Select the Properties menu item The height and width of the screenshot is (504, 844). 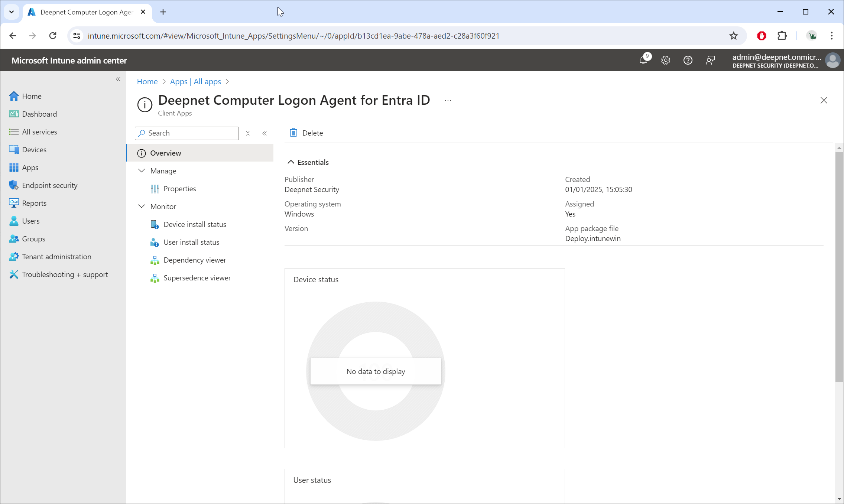[180, 189]
